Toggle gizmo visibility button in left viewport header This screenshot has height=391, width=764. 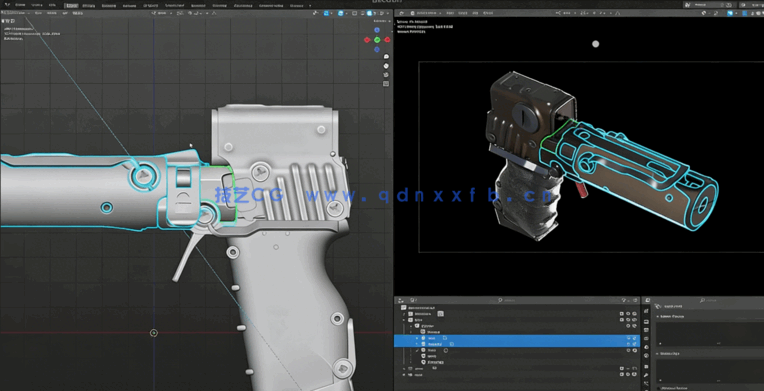tap(326, 13)
